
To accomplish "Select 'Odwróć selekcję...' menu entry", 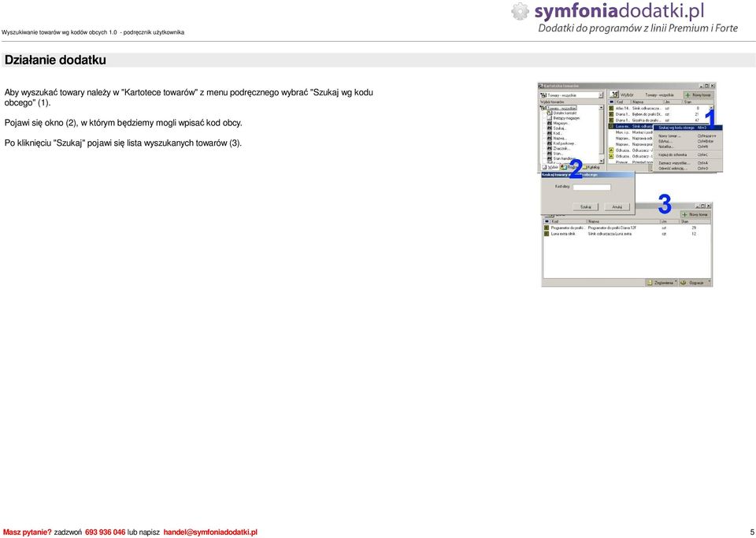I will (688, 169).
